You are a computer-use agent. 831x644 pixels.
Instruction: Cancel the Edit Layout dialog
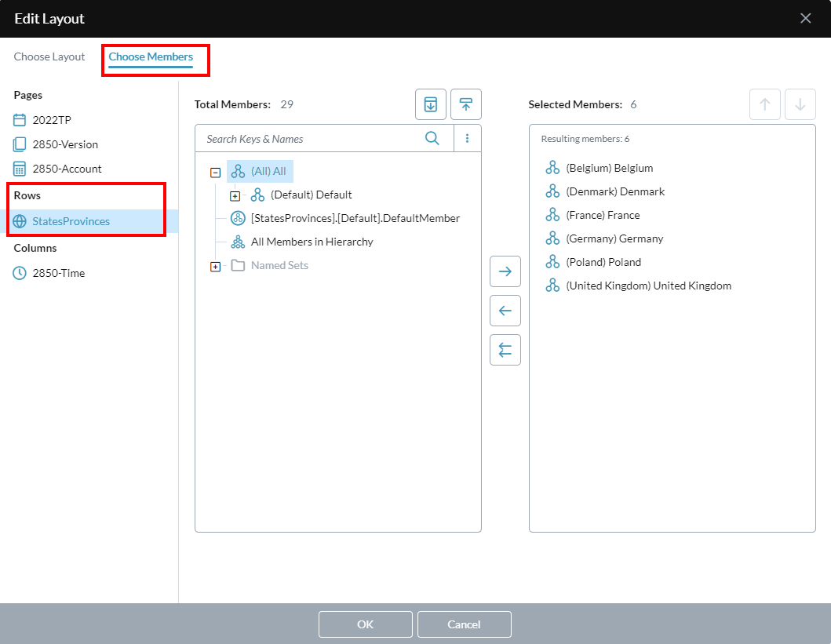pyautogui.click(x=465, y=624)
